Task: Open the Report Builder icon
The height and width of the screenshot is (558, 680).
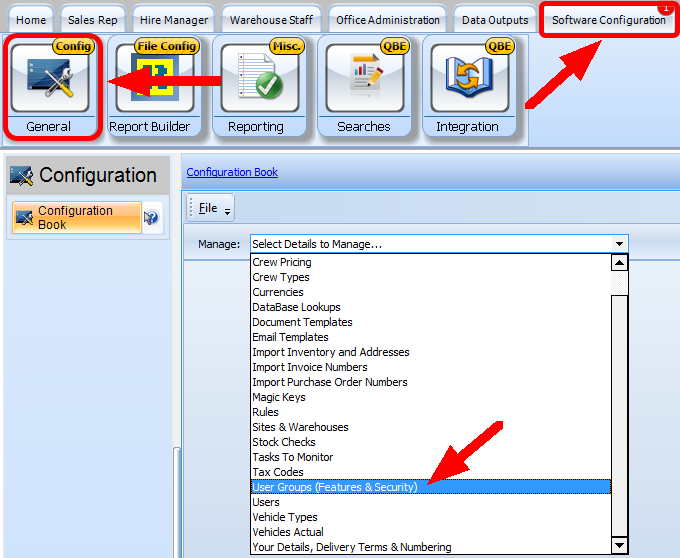Action: point(150,78)
